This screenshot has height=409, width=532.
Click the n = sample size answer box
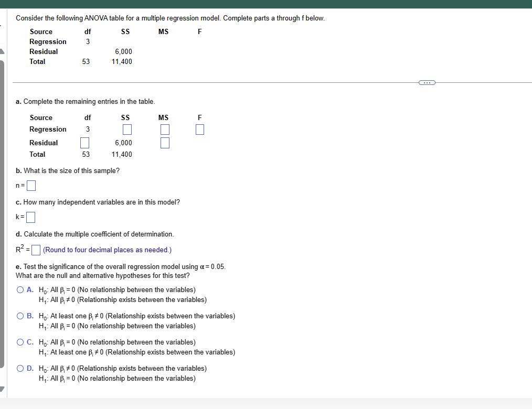tap(31, 185)
